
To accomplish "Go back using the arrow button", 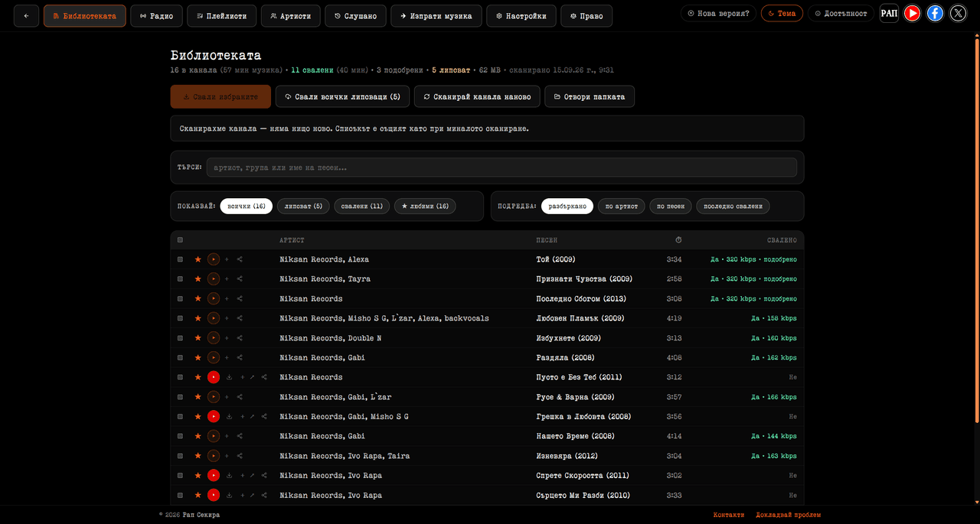I will pos(26,15).
